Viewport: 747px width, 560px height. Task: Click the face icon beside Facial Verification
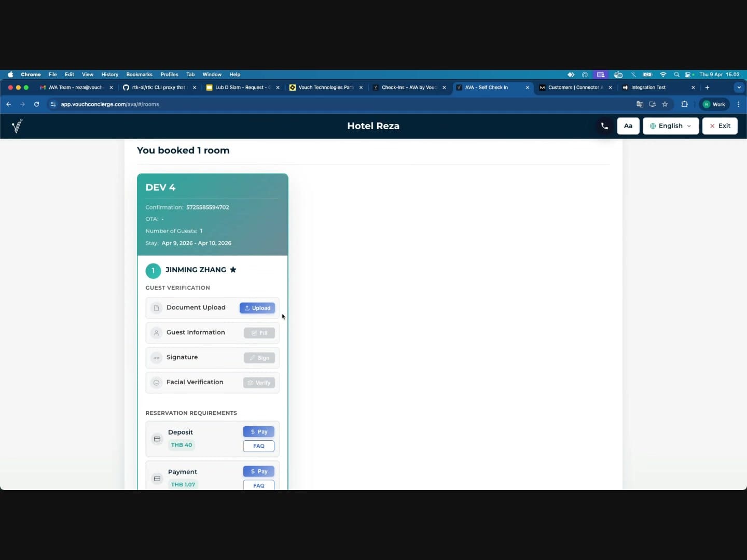pyautogui.click(x=156, y=383)
